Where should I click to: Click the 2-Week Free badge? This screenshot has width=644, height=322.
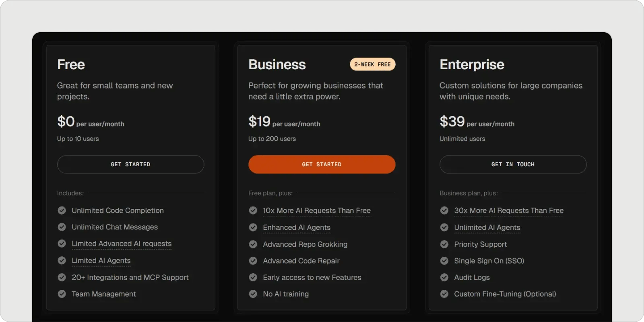point(372,64)
